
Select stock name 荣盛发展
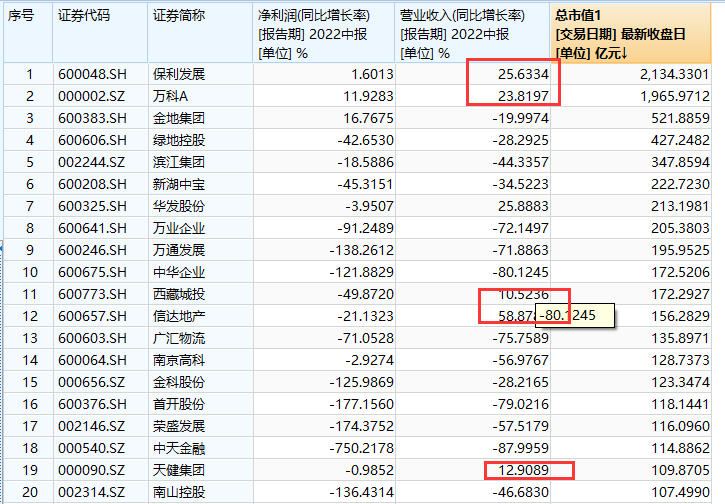coord(179,426)
